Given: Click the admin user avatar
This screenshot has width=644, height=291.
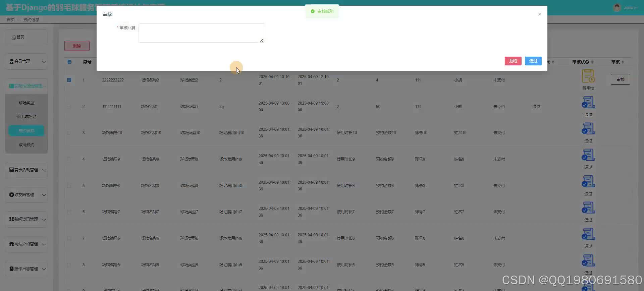Looking at the screenshot, I should click(x=617, y=7).
